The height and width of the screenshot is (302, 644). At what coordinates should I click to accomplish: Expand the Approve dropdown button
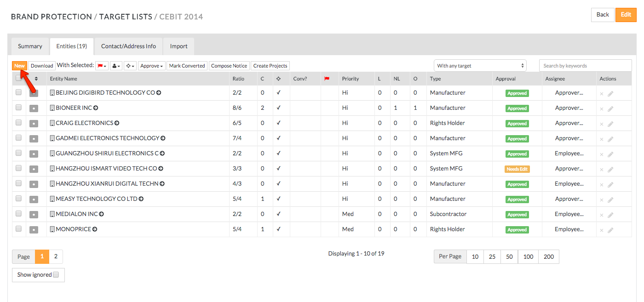(152, 66)
